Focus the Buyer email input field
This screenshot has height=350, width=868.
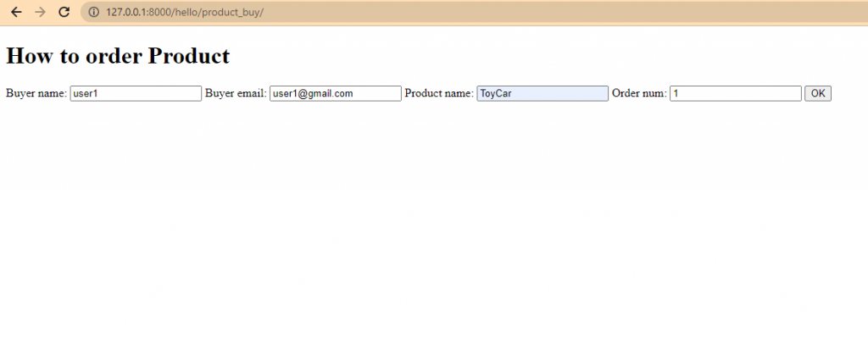coord(336,93)
